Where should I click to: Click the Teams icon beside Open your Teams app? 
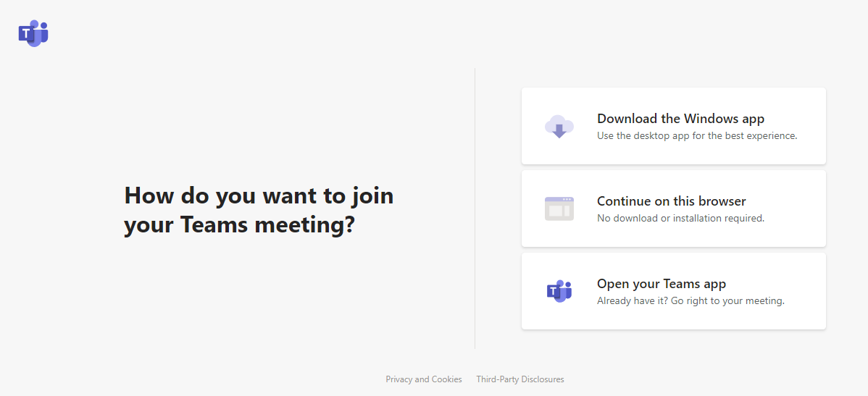tap(559, 291)
